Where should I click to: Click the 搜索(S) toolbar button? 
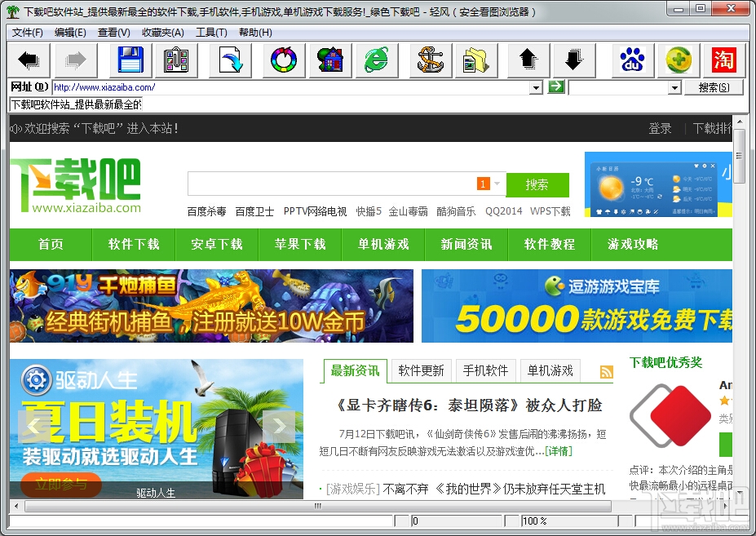click(714, 87)
